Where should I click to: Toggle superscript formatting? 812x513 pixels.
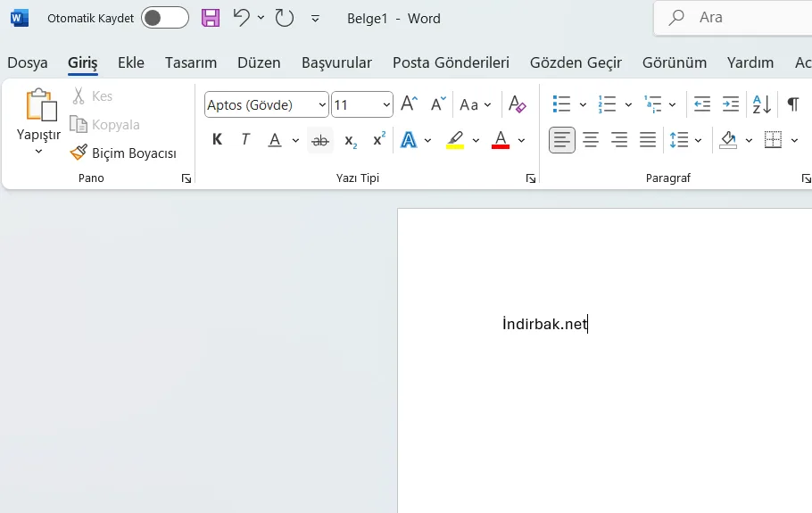point(379,139)
